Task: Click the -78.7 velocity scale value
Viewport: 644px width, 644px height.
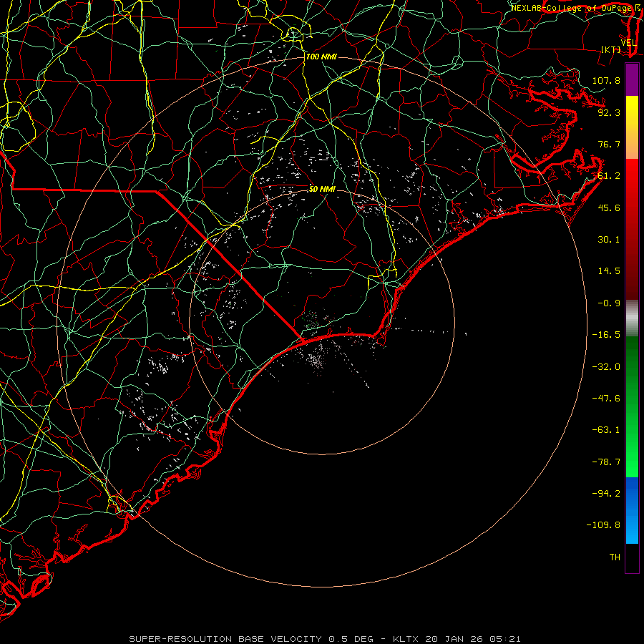Action: [606, 462]
